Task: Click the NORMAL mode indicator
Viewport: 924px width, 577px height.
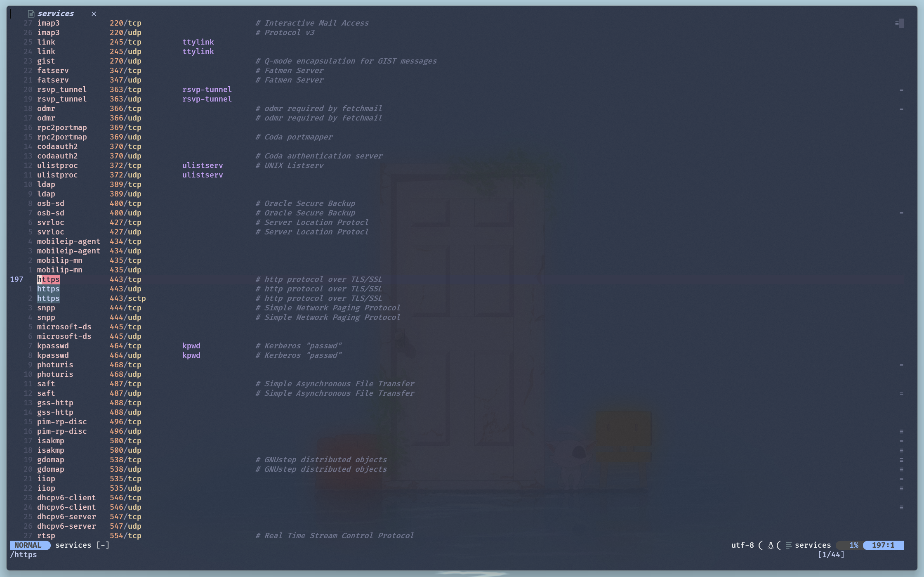Action: [x=28, y=545]
